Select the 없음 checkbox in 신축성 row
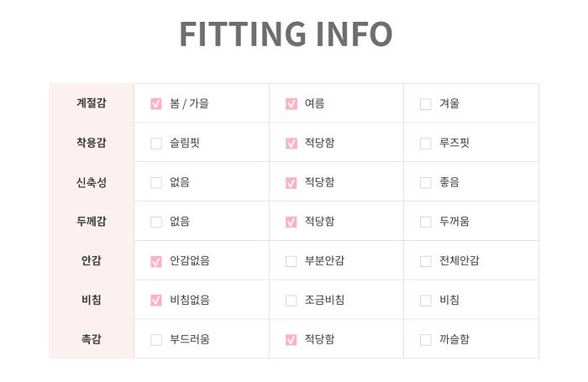 click(156, 182)
